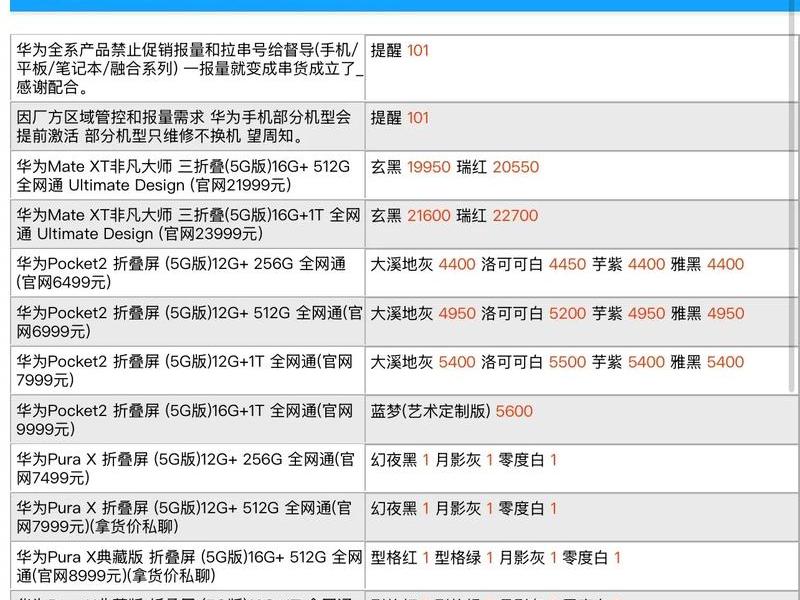This screenshot has width=800, height=600.
Task: Click the price 21600 for 玄黑
Action: click(x=429, y=216)
